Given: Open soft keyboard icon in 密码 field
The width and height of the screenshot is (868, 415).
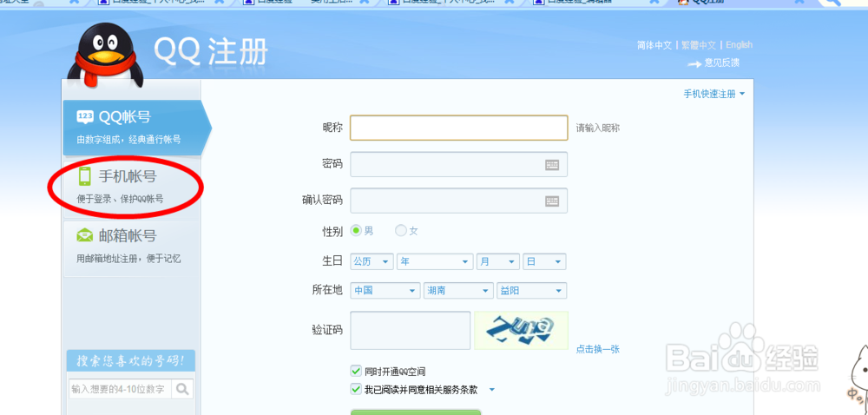Looking at the screenshot, I should pos(552,164).
